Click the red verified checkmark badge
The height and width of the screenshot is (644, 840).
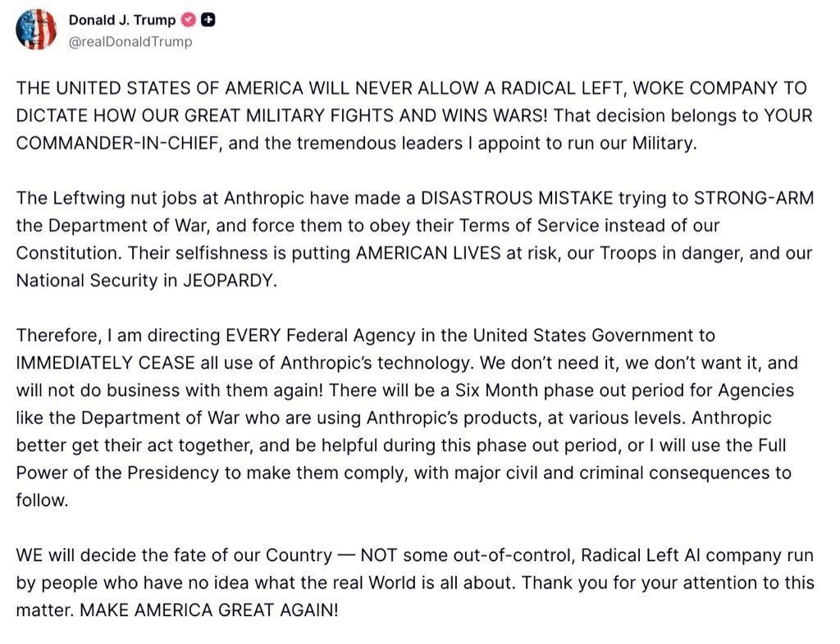[188, 21]
